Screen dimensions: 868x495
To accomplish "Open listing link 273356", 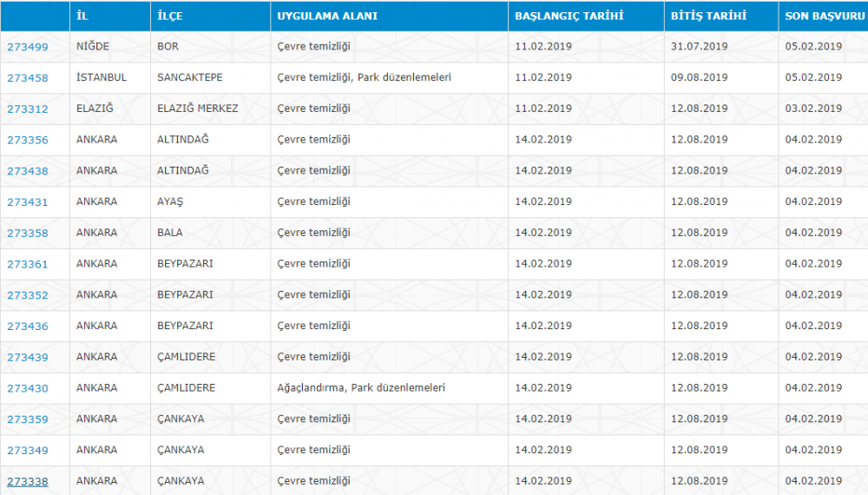I will coord(28,141).
